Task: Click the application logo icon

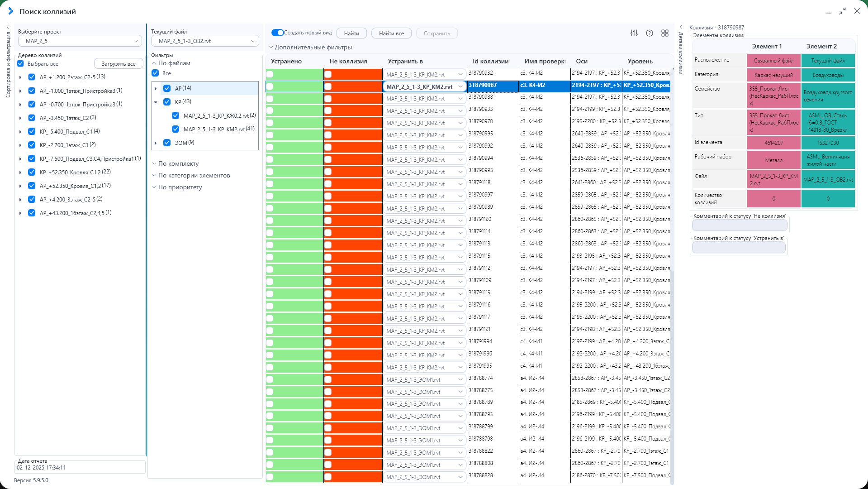Action: tap(10, 11)
